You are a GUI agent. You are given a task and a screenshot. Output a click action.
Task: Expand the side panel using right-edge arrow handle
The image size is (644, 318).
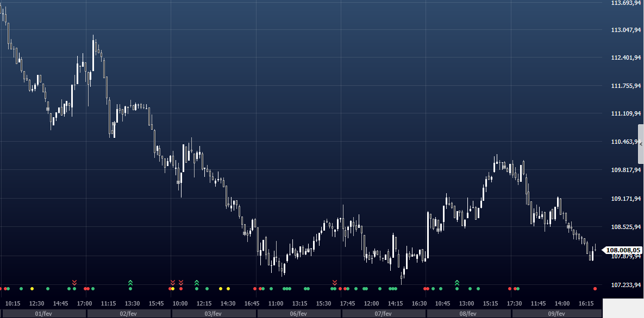click(x=641, y=144)
